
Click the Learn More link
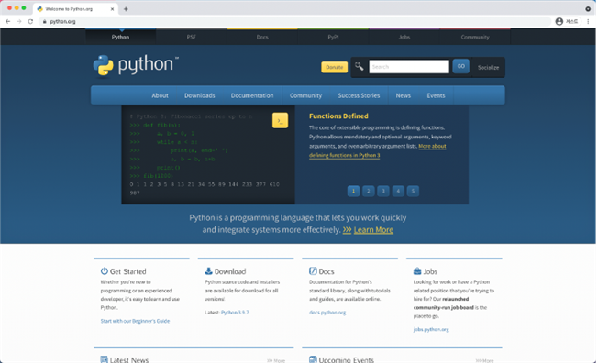pos(373,230)
